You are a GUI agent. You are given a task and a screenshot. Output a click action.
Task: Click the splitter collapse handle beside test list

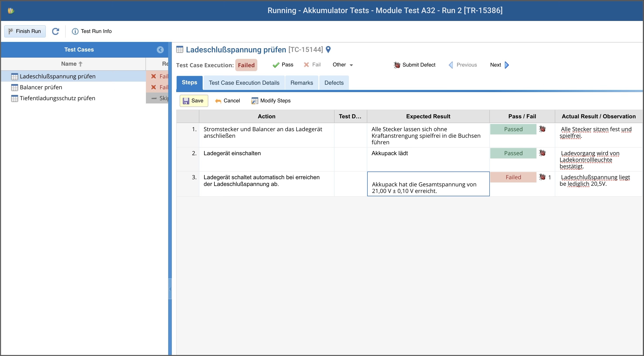[170, 289]
